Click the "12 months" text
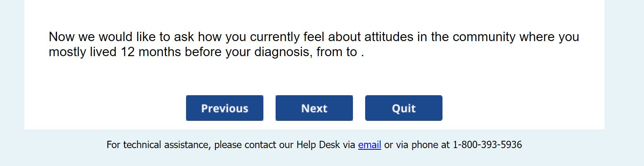 [x=151, y=52]
